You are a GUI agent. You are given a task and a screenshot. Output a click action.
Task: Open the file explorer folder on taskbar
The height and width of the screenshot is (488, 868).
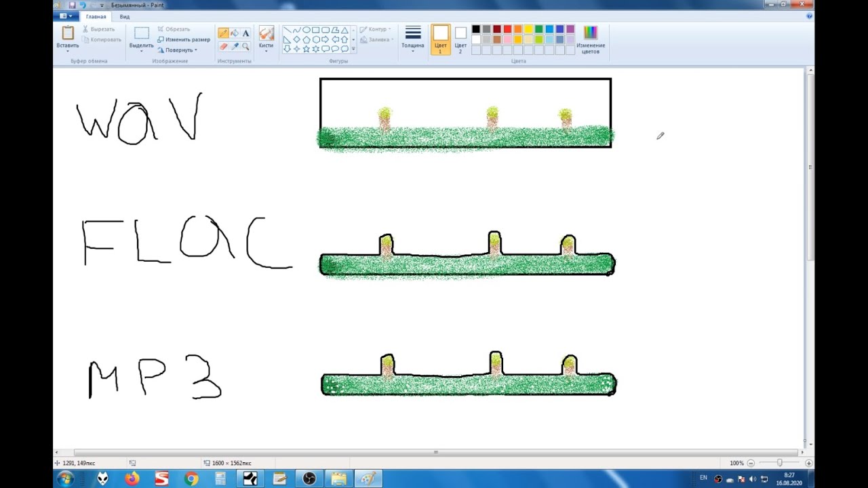[338, 479]
